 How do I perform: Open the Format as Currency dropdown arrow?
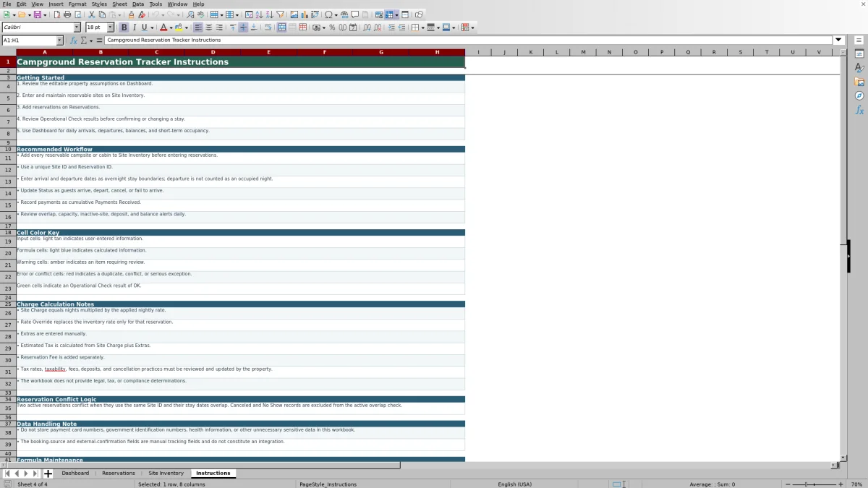tap(324, 27)
